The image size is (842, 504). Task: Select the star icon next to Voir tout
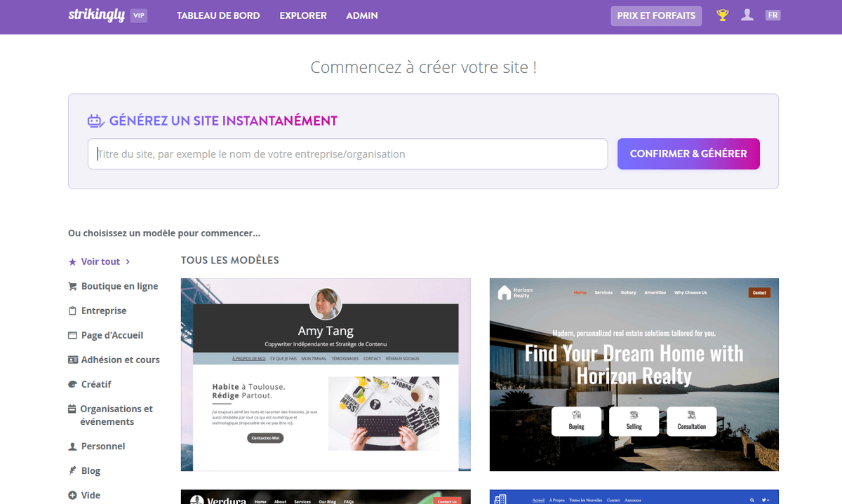point(72,261)
